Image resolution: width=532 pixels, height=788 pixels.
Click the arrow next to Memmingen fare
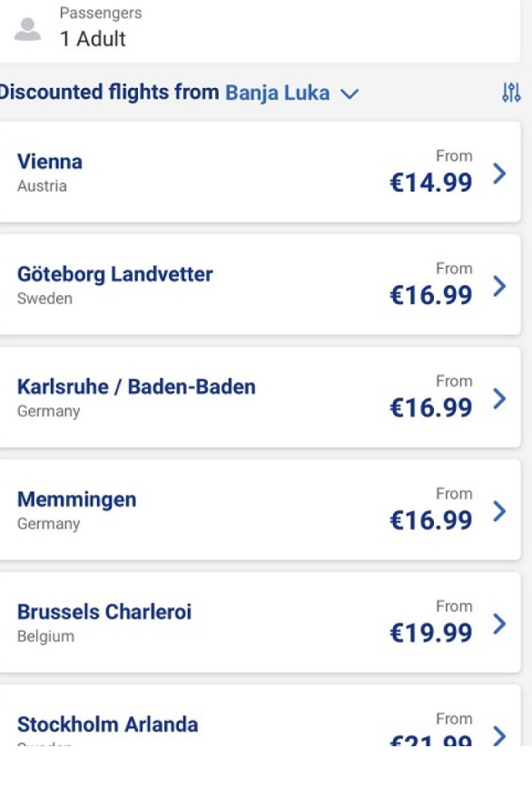pos(498,512)
